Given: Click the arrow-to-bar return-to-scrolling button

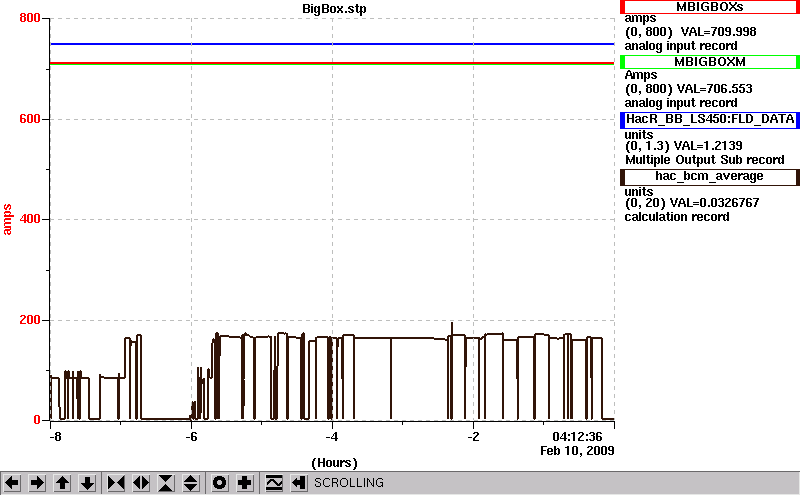Looking at the screenshot, I should tap(299, 483).
